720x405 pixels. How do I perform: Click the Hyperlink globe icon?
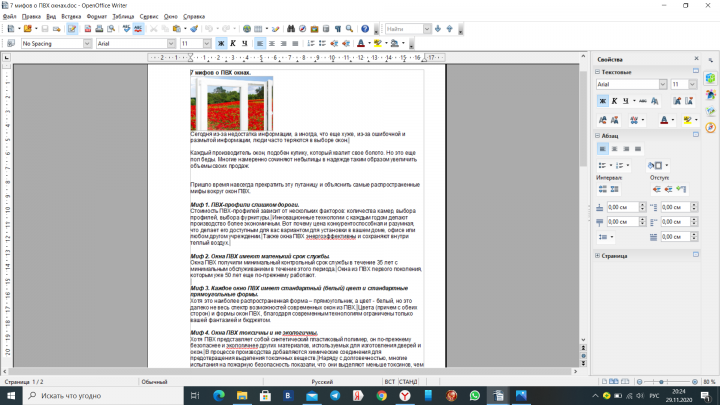(247, 29)
